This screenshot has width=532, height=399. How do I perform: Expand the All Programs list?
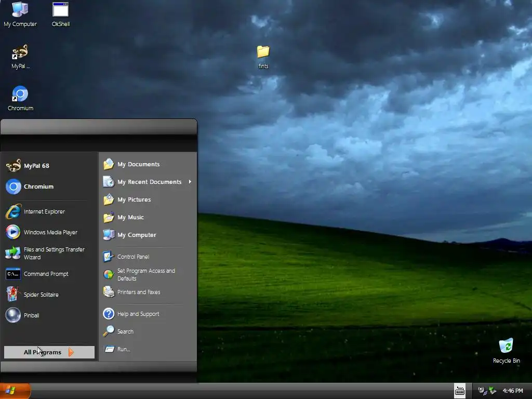(49, 352)
